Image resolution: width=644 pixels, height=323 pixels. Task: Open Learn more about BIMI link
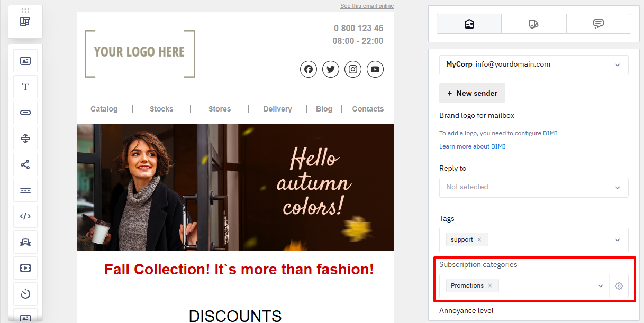[472, 146]
